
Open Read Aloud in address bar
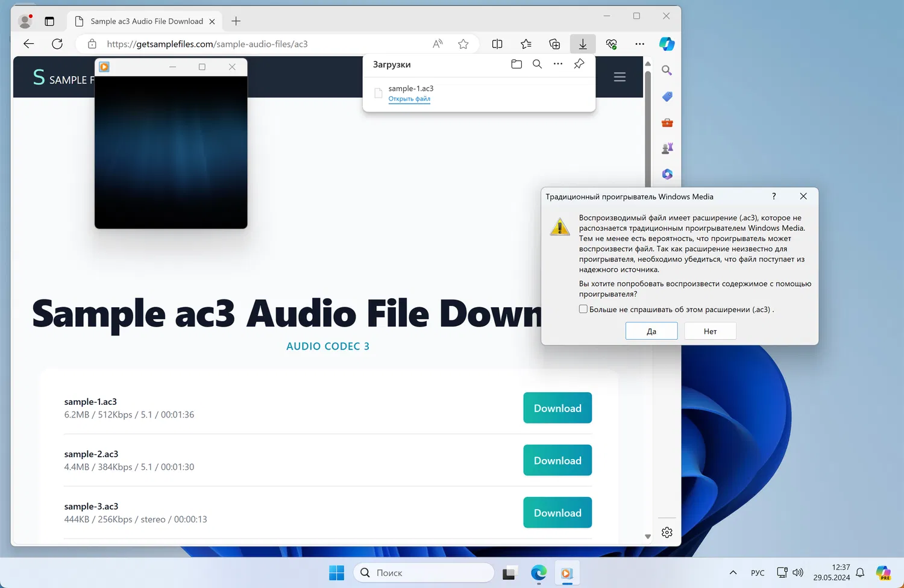pos(438,44)
